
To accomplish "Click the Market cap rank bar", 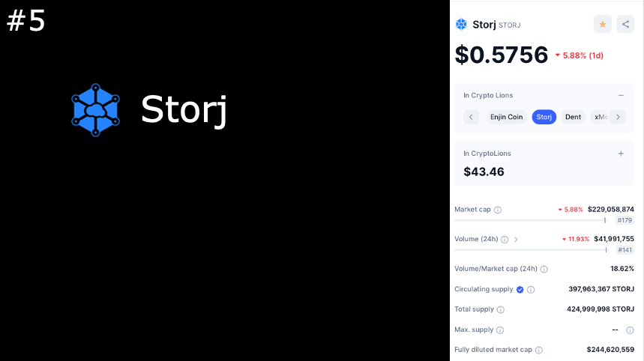I will tap(530, 220).
